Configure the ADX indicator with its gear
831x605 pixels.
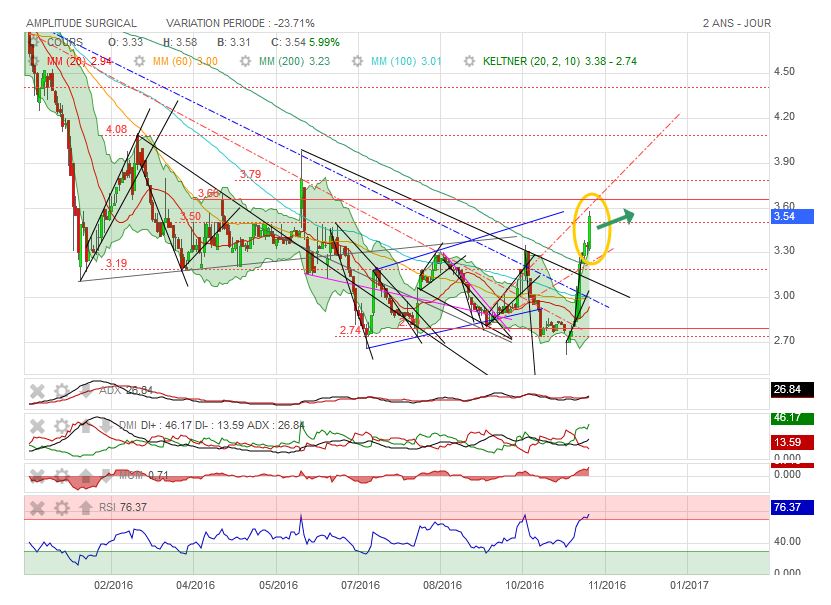(x=62, y=392)
